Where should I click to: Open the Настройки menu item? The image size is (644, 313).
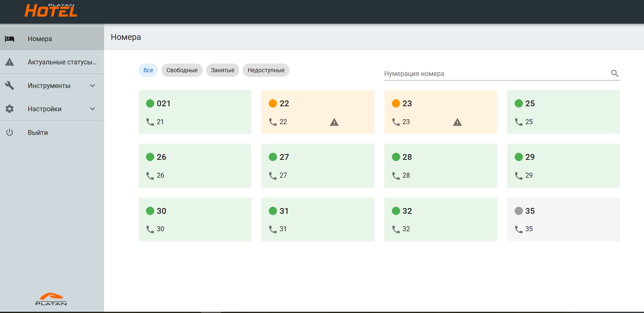[52, 109]
